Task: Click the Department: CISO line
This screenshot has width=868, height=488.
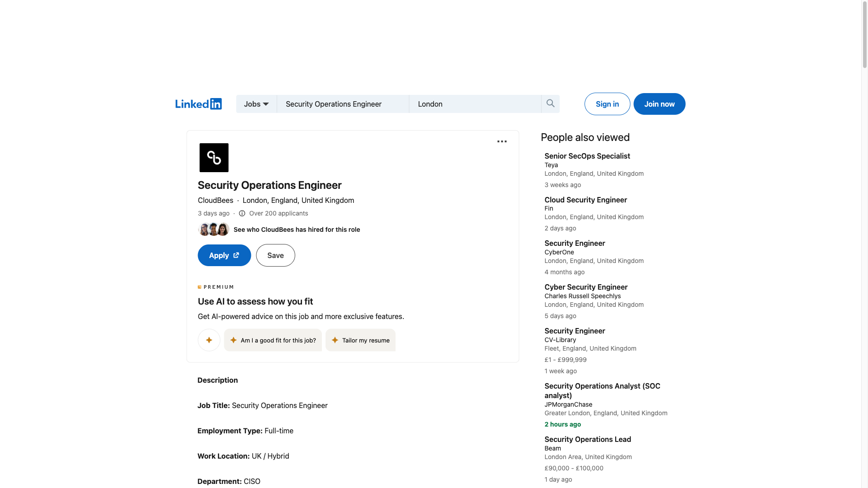Action: (x=229, y=481)
